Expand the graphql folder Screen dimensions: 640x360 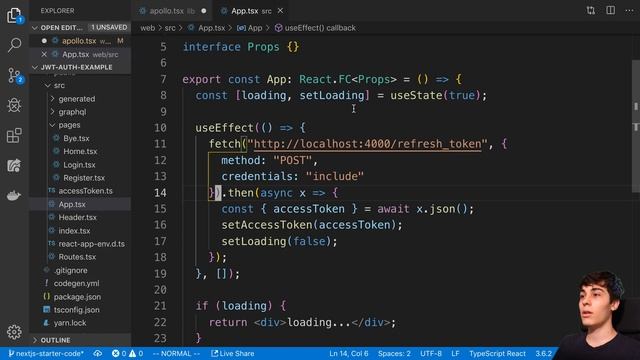(72, 112)
